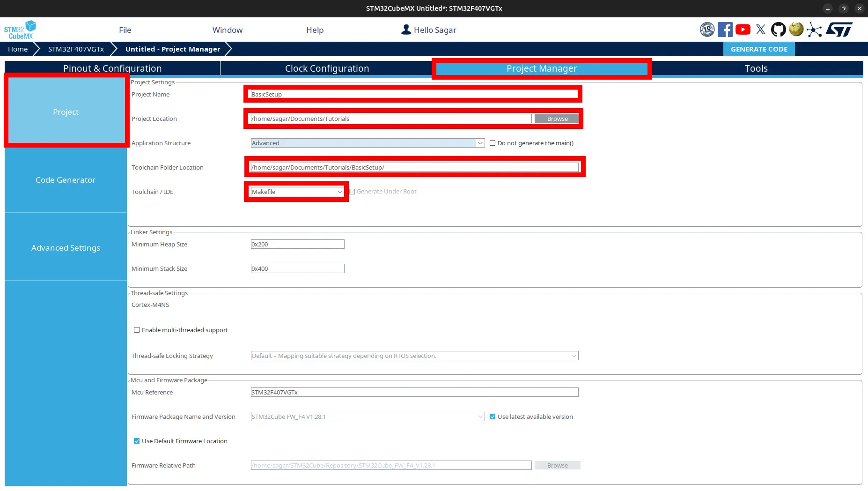The image size is (868, 491).
Task: Open the 10-year anniversary badge icon
Action: coord(707,30)
